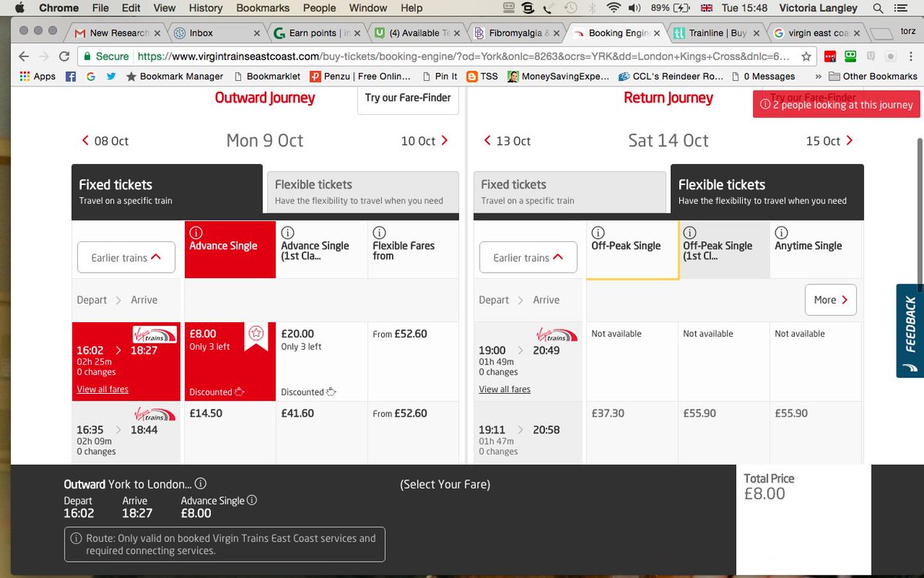
Task: Click the volume icon in menu bar
Action: pos(634,8)
